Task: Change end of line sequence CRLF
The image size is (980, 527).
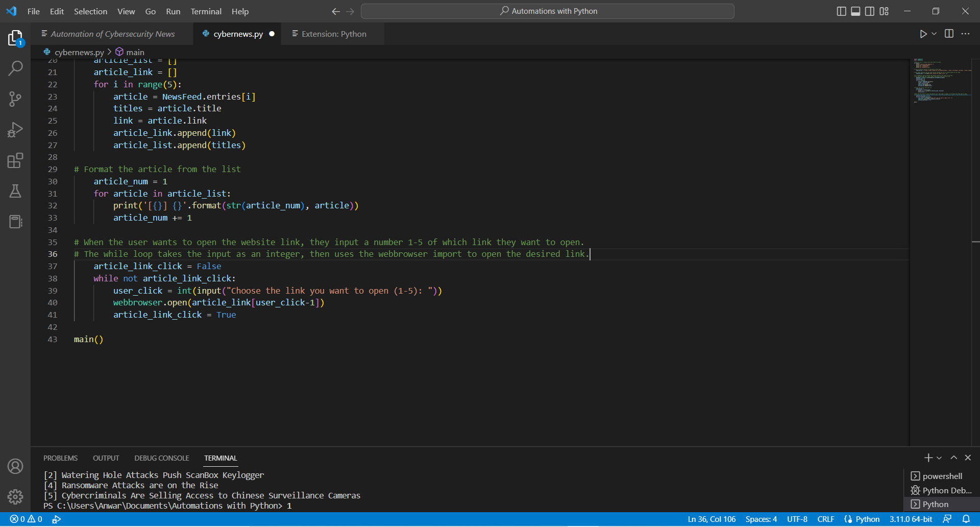Action: click(826, 519)
